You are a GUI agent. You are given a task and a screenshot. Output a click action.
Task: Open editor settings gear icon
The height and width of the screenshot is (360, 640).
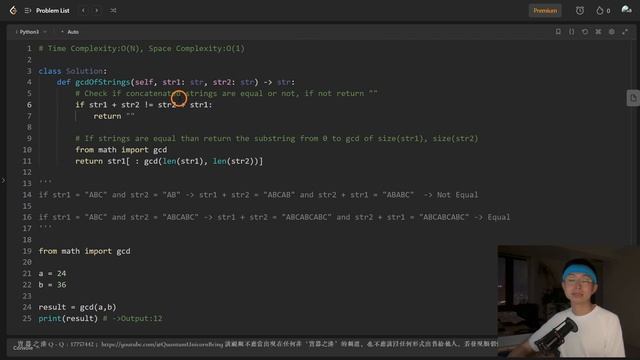pos(611,32)
